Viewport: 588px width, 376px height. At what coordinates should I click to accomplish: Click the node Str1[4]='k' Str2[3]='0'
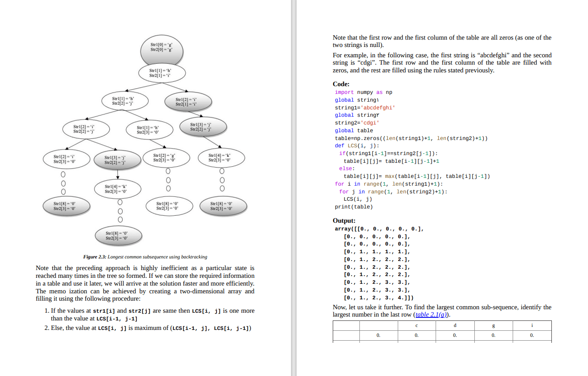coord(118,188)
